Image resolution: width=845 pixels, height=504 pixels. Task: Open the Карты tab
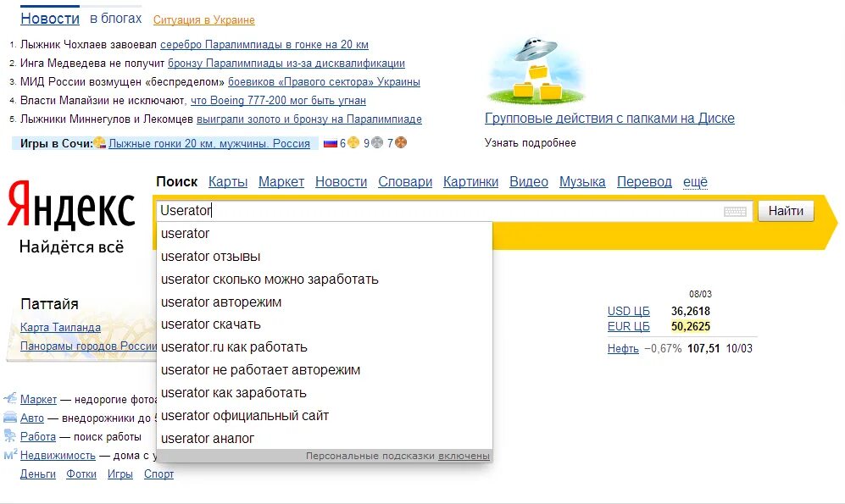click(x=228, y=182)
